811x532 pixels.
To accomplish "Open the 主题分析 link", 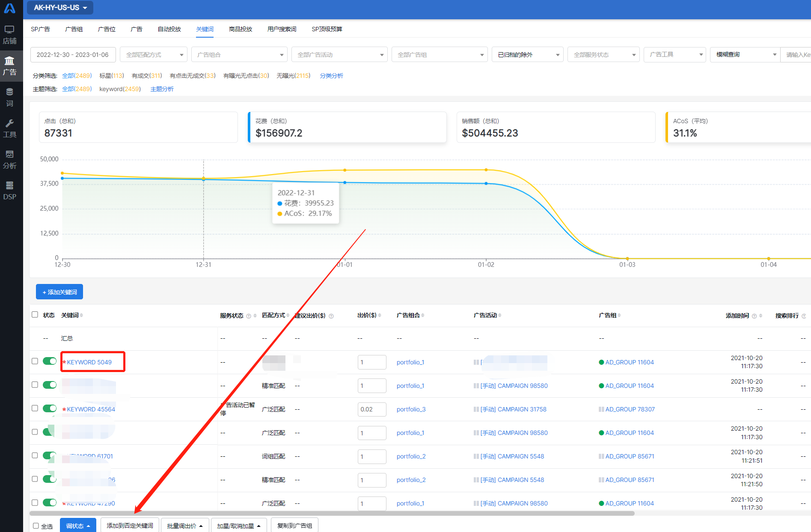I will click(162, 89).
